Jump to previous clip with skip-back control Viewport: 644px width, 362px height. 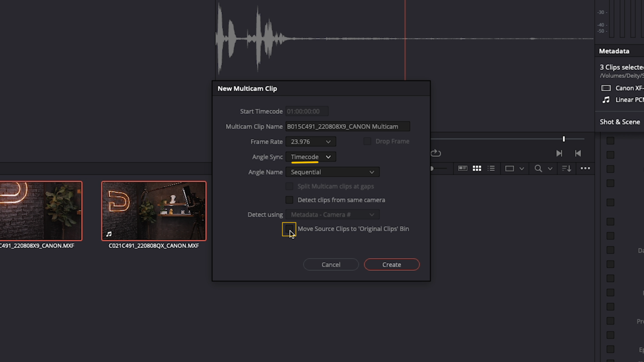pos(578,153)
